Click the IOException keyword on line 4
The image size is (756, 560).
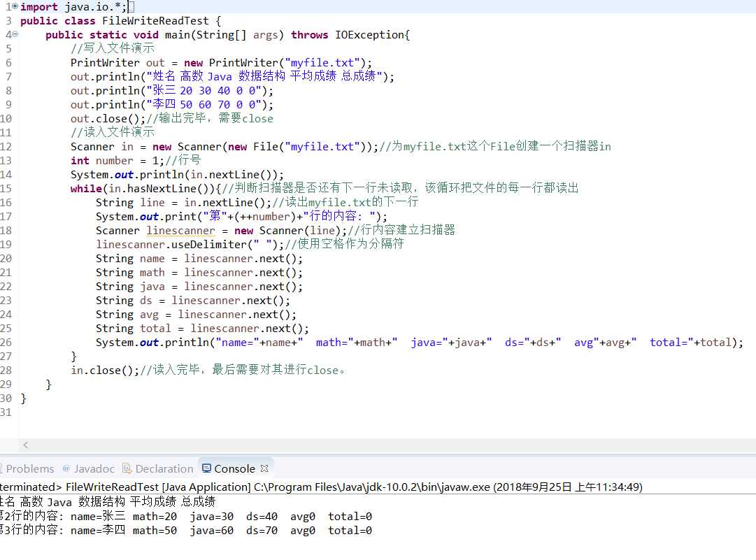pyautogui.click(x=369, y=35)
